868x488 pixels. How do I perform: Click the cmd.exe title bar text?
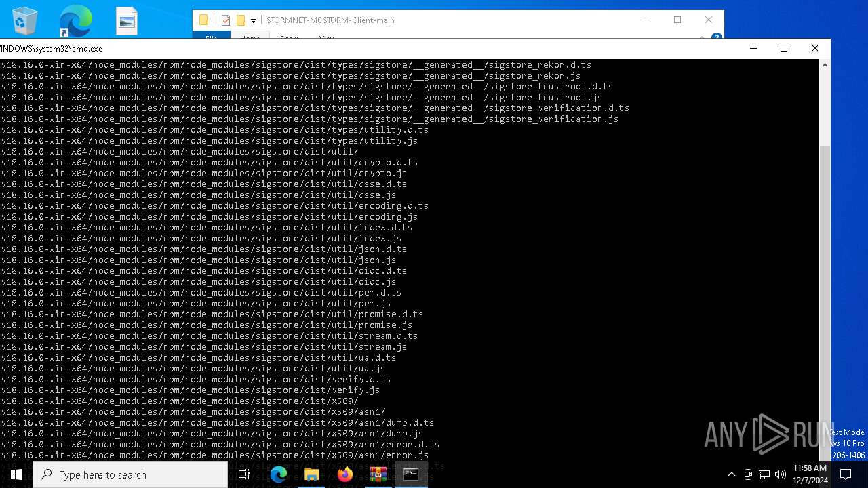(x=51, y=49)
